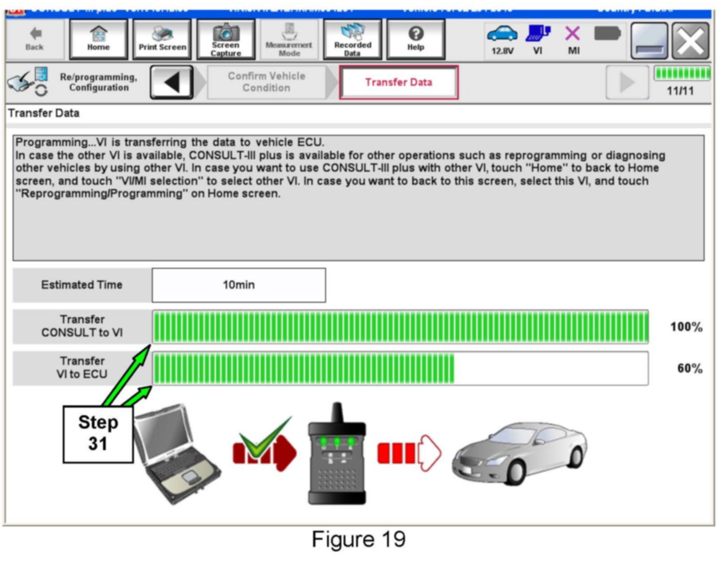Viewport: 728px width, 563px height.
Task: Click the Transfer CONSULT to VI progress bar
Action: tap(400, 327)
